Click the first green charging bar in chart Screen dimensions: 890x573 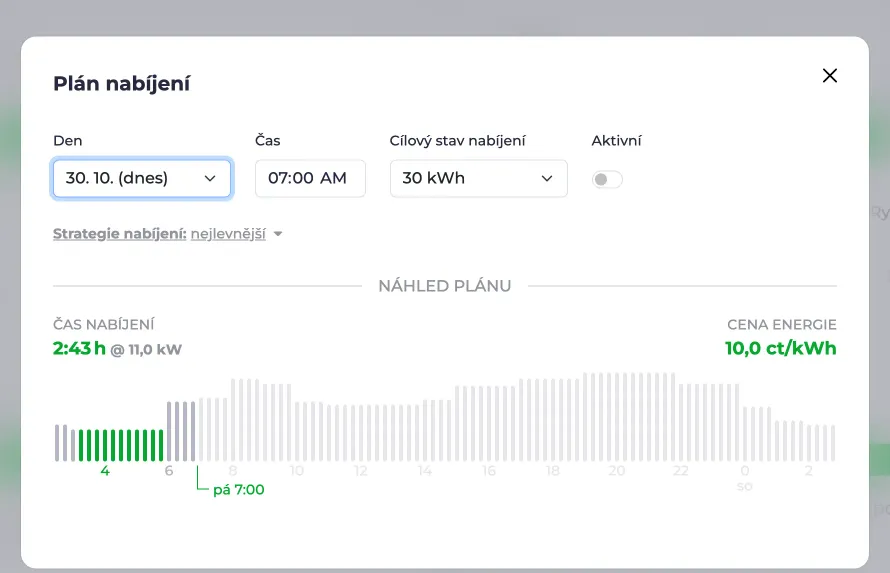click(81, 445)
